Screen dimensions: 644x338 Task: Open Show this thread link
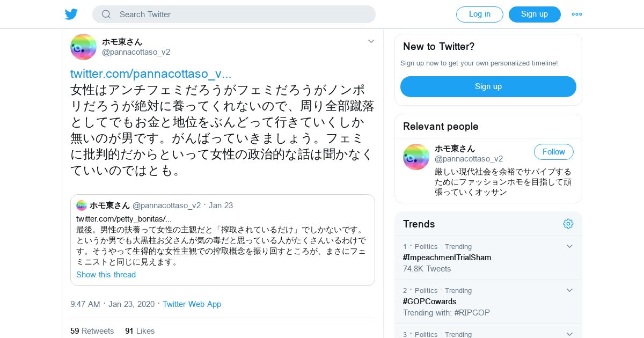click(106, 275)
